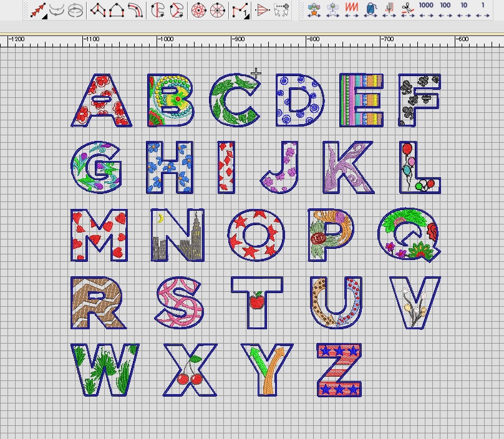
Task: Select the letter G with tulips
Action: coord(97,168)
